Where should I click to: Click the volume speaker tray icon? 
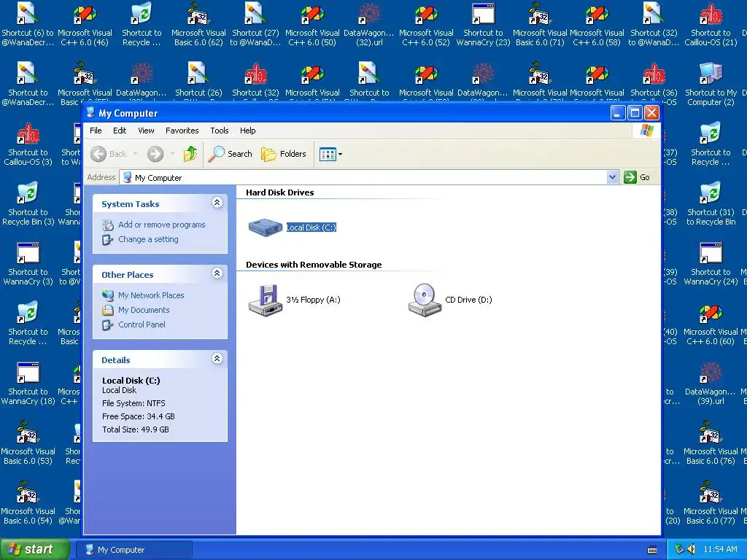[x=691, y=550]
